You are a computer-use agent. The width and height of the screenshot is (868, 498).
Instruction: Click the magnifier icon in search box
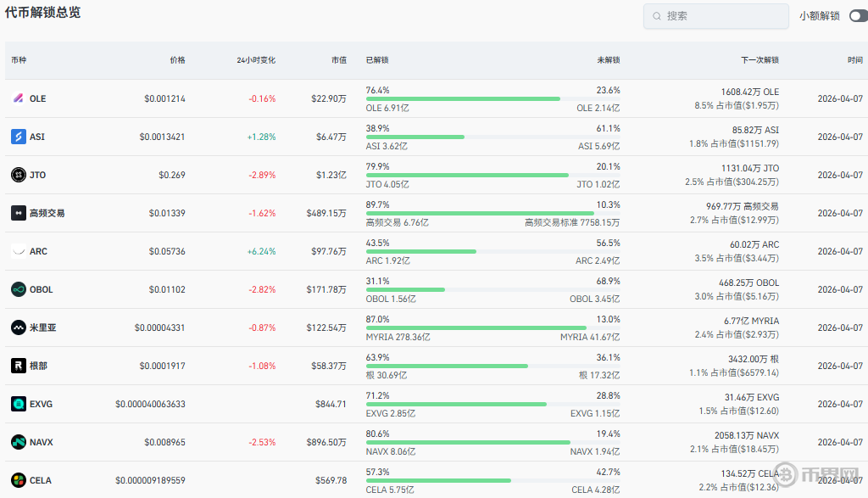tap(657, 16)
